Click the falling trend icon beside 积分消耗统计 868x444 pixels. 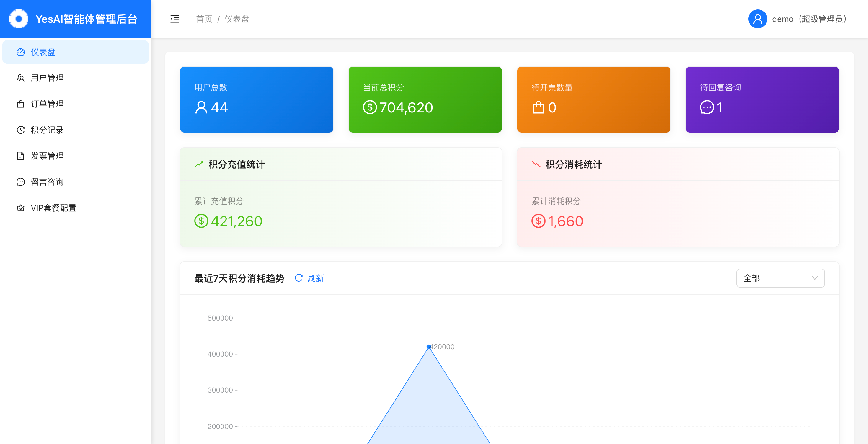point(536,164)
